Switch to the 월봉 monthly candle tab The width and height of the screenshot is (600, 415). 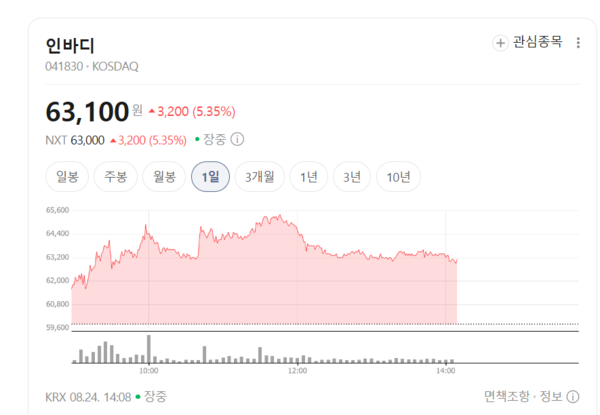(164, 177)
